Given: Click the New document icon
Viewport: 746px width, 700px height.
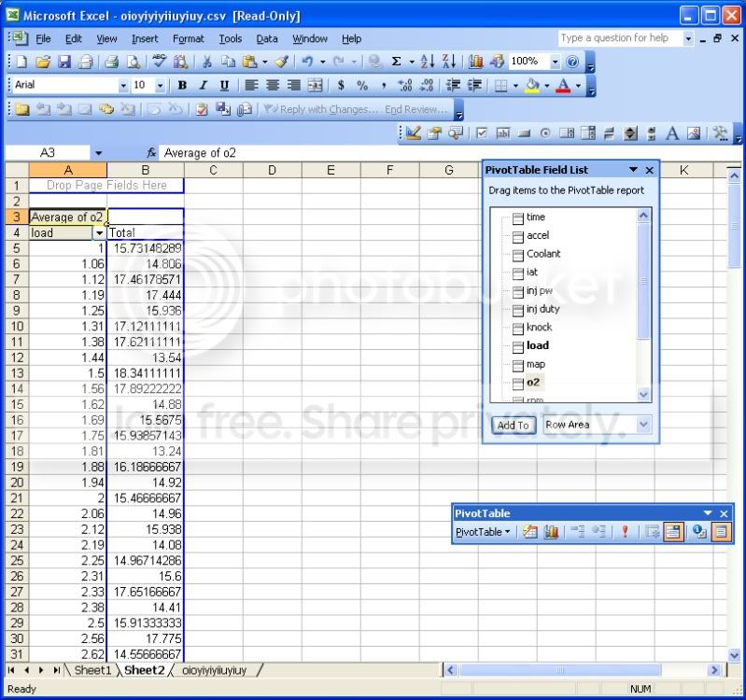Looking at the screenshot, I should point(21,62).
